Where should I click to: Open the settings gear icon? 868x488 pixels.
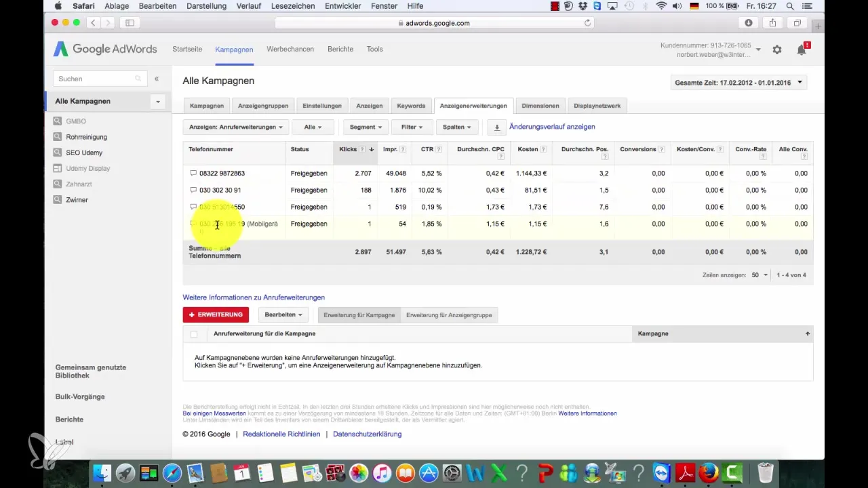[x=777, y=49]
